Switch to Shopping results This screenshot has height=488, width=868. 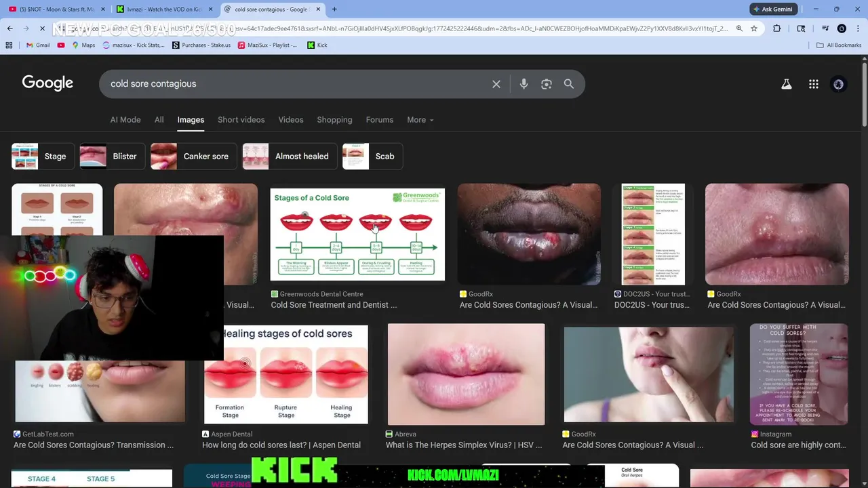click(x=334, y=119)
